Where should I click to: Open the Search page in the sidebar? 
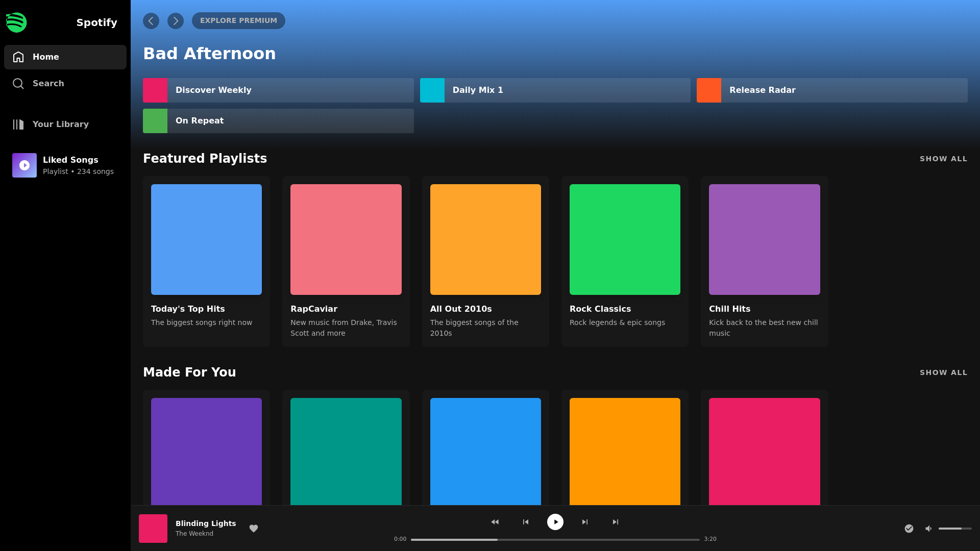click(x=48, y=84)
